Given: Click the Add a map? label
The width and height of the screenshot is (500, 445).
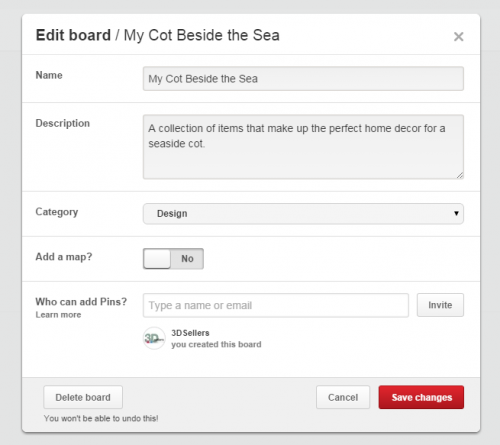Looking at the screenshot, I should [64, 257].
